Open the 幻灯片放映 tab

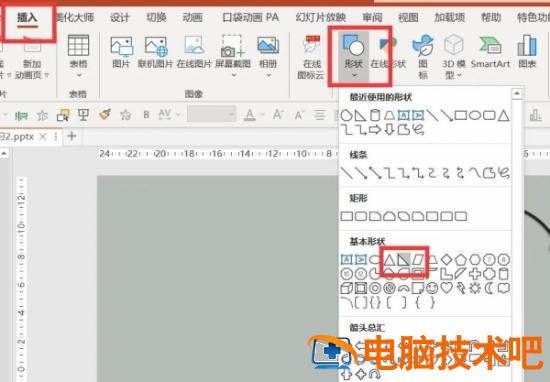[321, 17]
